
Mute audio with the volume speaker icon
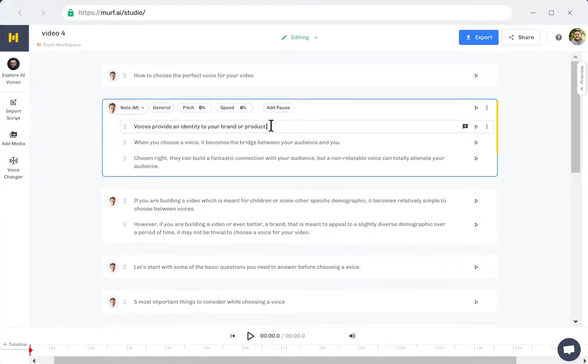[x=352, y=336]
